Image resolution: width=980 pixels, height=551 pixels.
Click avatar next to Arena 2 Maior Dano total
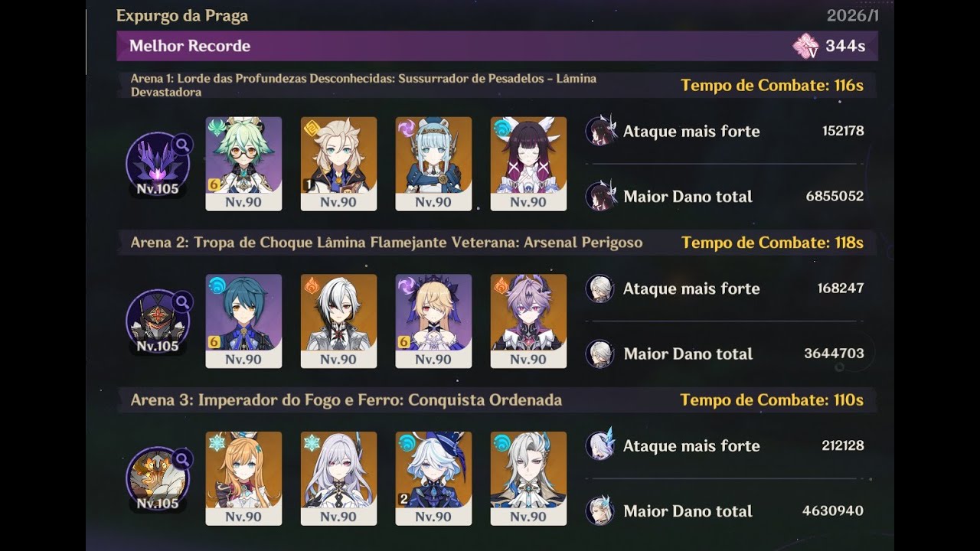pos(600,354)
